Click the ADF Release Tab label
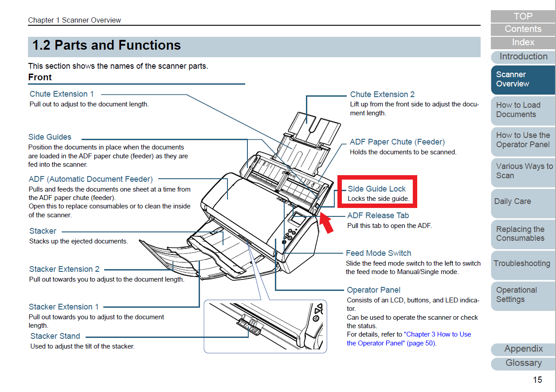Image resolution: width=556 pixels, height=392 pixels. (x=378, y=216)
